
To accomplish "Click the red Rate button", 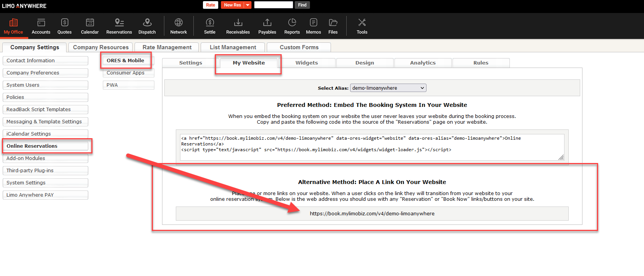I will click(210, 5).
